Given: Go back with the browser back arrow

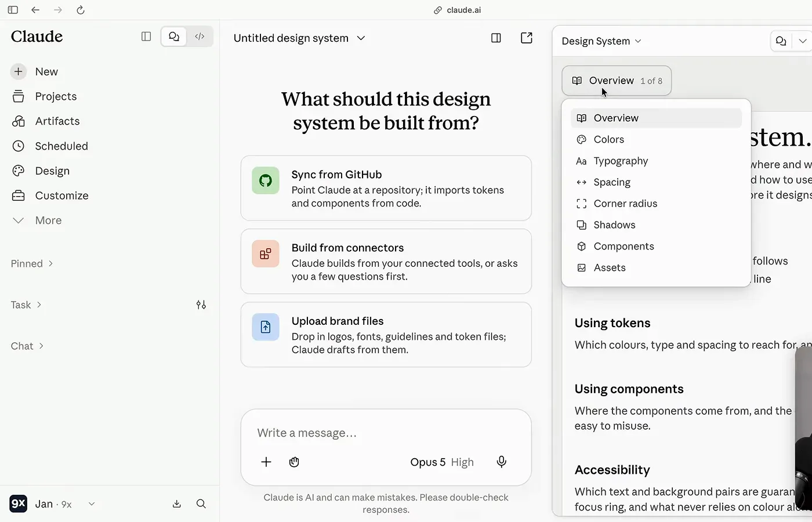Looking at the screenshot, I should 35,10.
